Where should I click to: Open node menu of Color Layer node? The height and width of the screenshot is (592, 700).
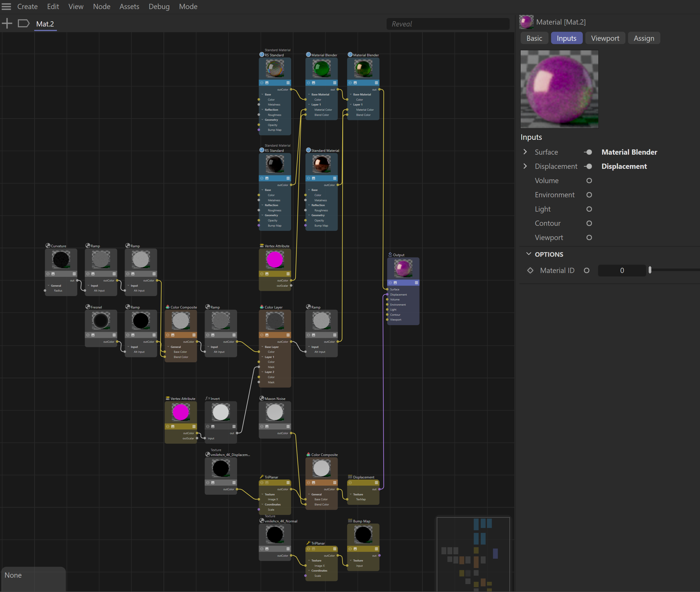(x=288, y=335)
